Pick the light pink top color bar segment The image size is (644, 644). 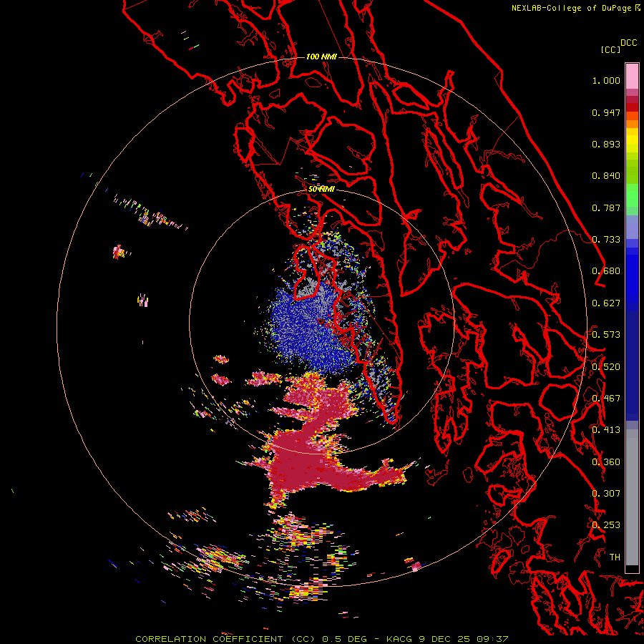632,76
